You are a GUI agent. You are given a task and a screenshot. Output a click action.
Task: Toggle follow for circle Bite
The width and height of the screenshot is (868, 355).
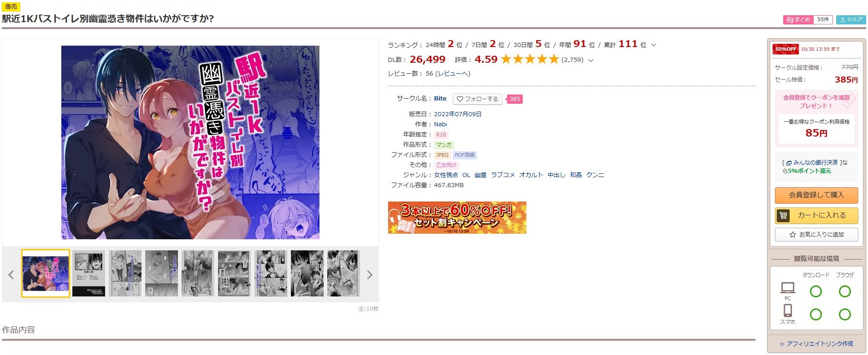click(478, 99)
